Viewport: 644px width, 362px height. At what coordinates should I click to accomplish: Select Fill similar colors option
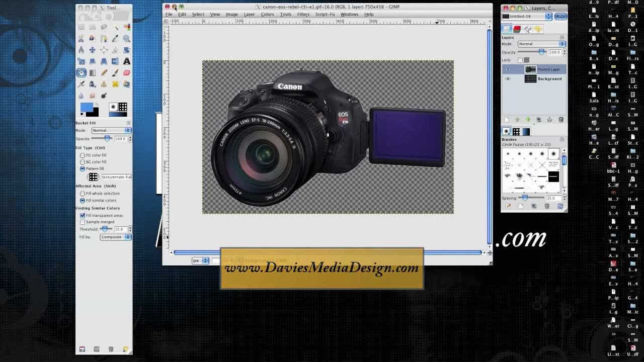[x=83, y=201]
